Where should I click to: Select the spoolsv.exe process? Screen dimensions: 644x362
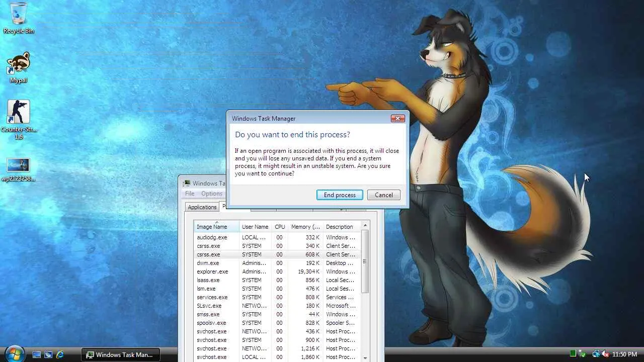(x=277, y=323)
